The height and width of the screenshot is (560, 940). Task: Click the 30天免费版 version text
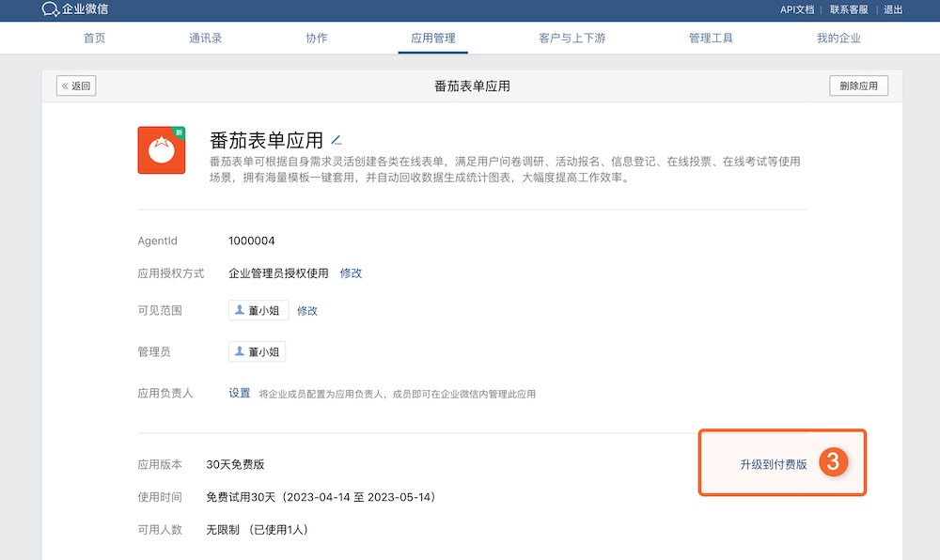tap(235, 464)
